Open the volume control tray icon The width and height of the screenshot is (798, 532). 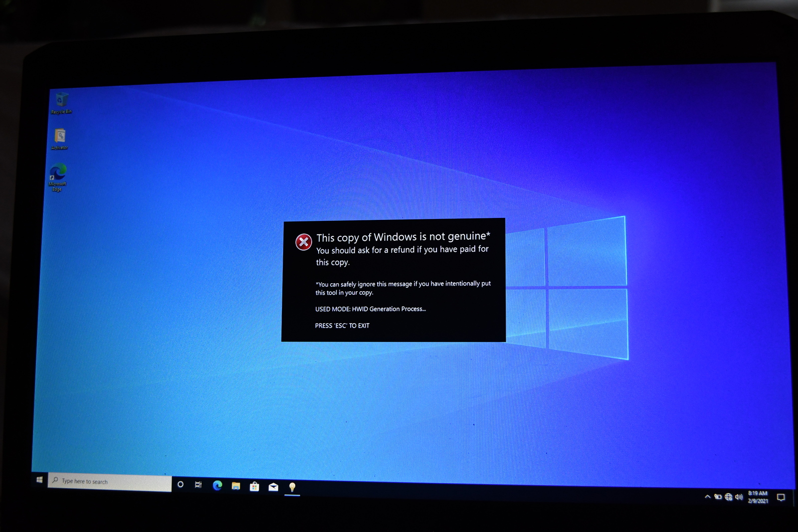[739, 497]
